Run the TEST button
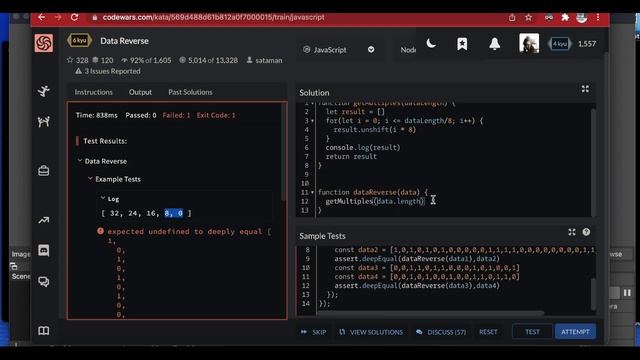Screen dimensions: 640x360 532,332
